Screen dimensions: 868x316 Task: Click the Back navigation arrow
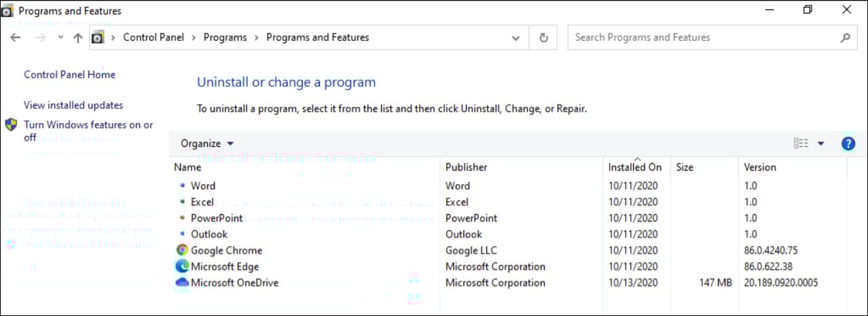[16, 38]
